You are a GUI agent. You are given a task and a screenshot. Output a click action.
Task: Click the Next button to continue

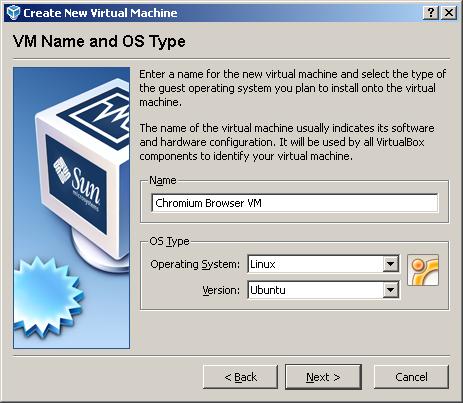tap(323, 377)
